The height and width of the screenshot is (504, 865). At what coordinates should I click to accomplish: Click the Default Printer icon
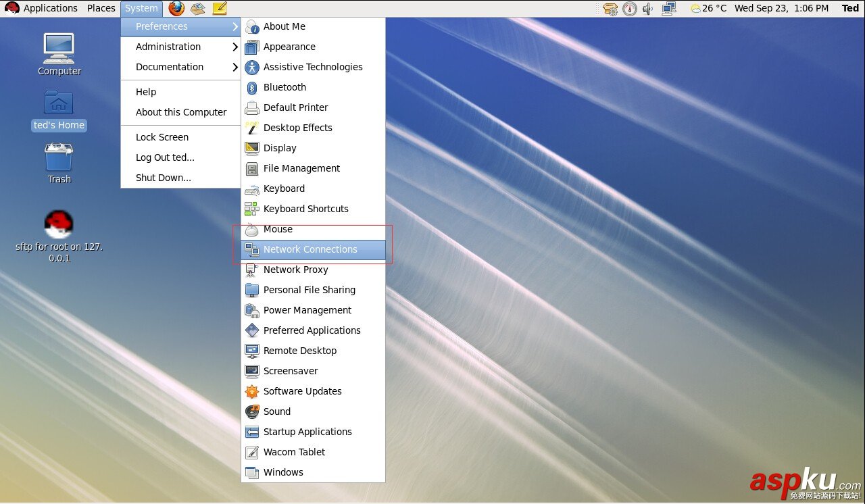tap(252, 107)
